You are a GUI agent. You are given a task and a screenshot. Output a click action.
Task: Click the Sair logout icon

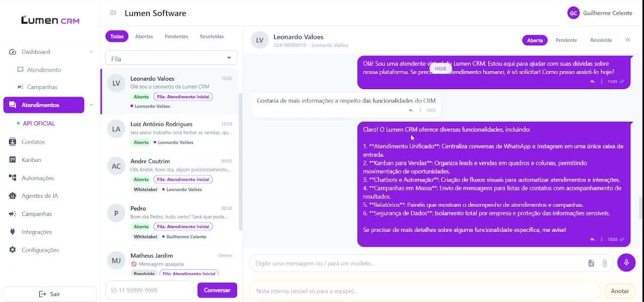point(42,294)
